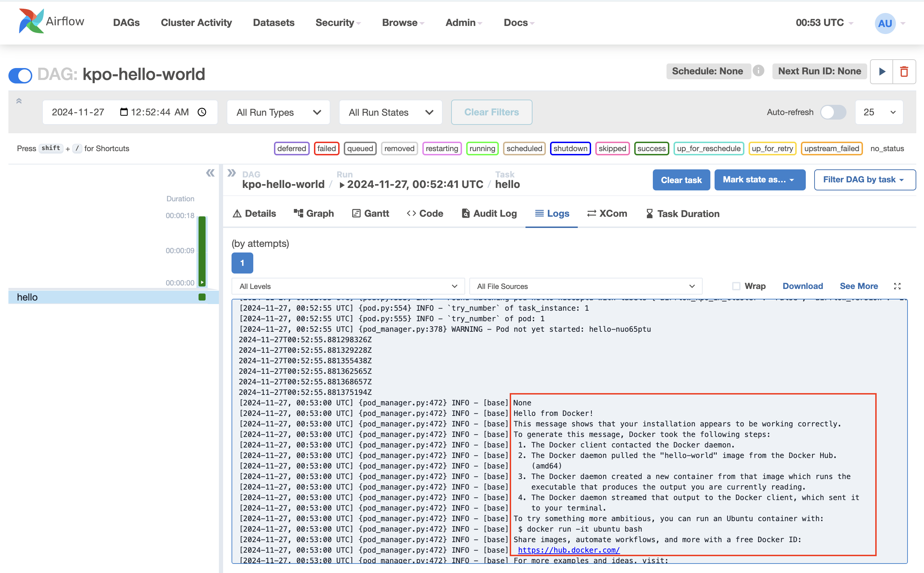924x573 pixels.
Task: Go to Cluster Activity
Action: [196, 23]
